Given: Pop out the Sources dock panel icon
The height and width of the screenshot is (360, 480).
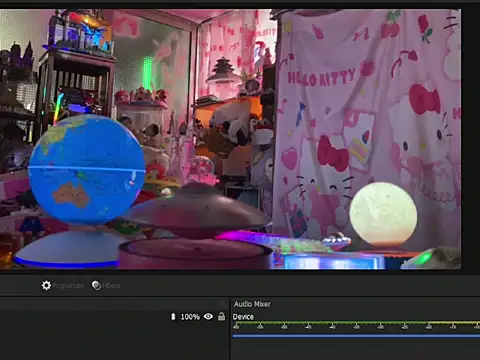Looking at the screenshot, I should (x=222, y=303).
